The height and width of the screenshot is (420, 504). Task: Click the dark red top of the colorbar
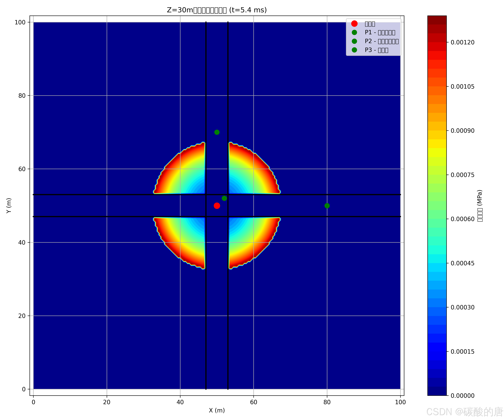(437, 20)
